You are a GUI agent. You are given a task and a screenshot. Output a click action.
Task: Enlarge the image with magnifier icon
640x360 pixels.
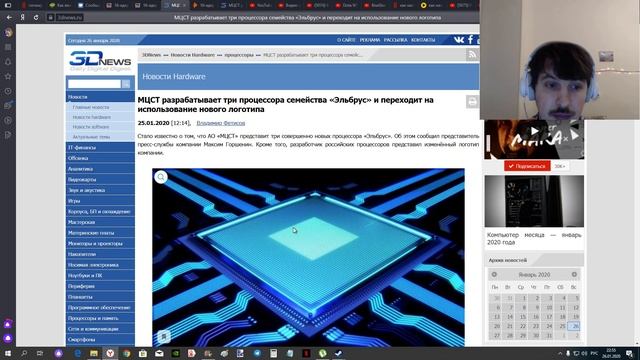pos(161,177)
